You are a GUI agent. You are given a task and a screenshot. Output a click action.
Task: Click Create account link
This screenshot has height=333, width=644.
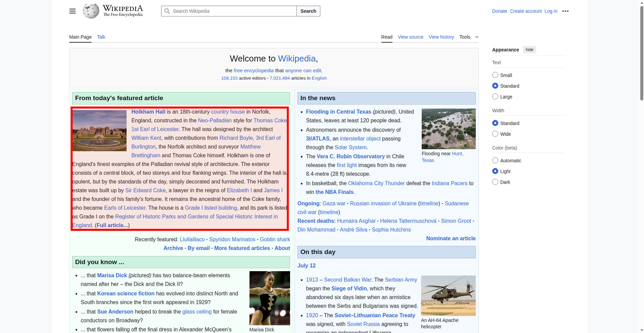click(x=526, y=11)
